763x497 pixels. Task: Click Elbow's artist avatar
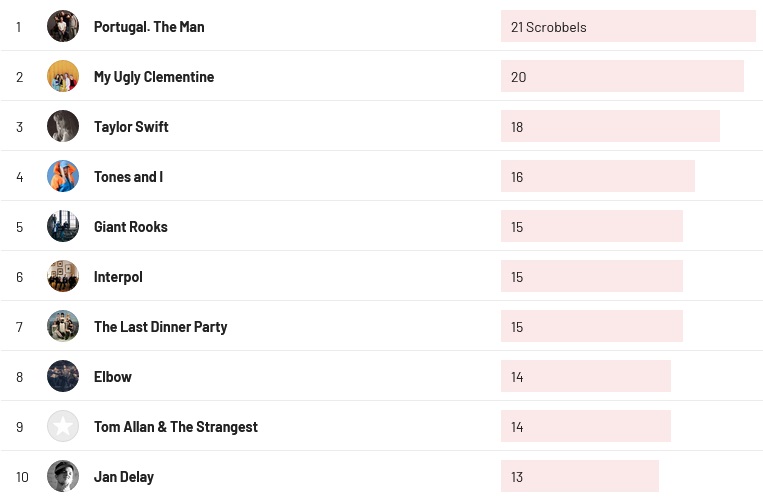pyautogui.click(x=63, y=376)
